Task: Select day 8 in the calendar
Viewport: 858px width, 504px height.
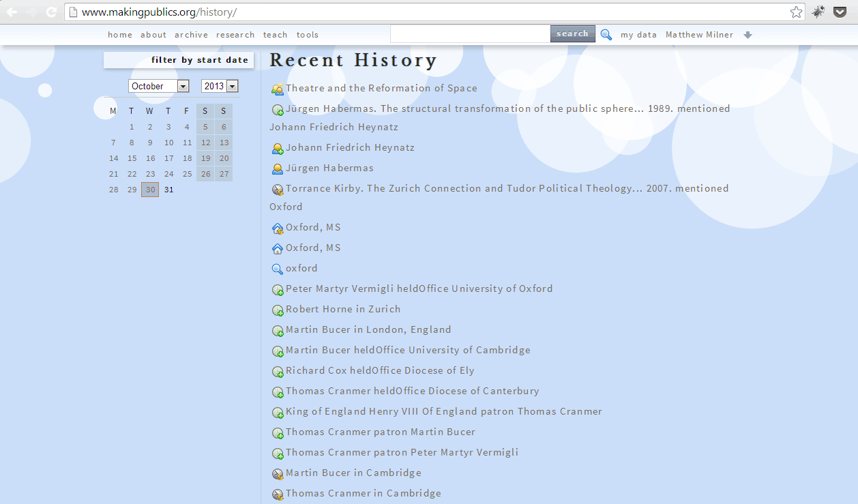Action: (132, 143)
